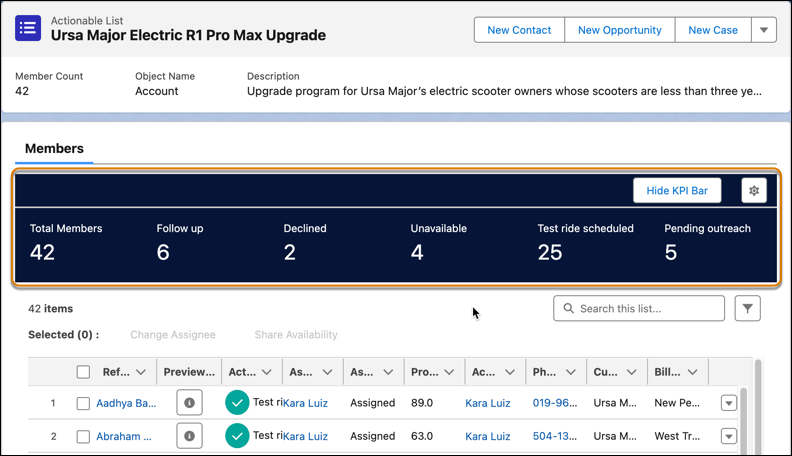Click the 63.0 propensity cell
The width and height of the screenshot is (792, 456).
(x=422, y=436)
